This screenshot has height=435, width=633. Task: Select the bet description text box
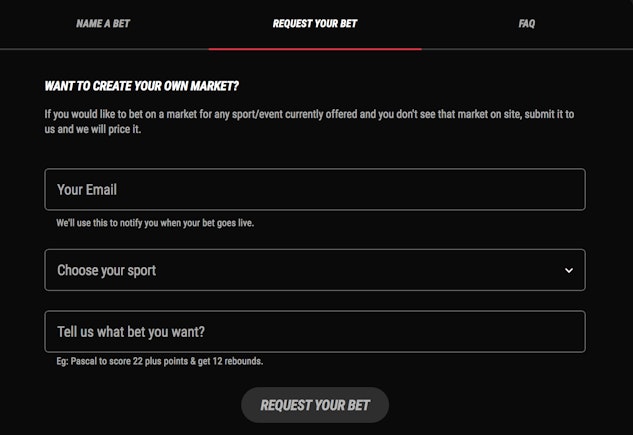click(x=314, y=331)
